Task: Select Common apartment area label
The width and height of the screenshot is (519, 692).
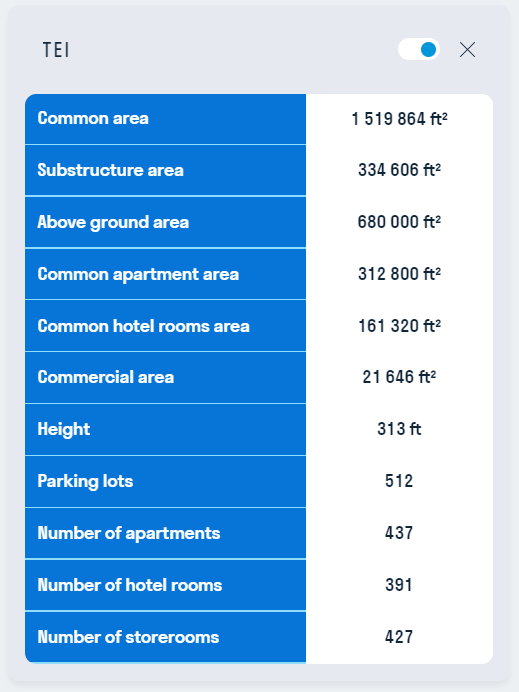Action: point(138,274)
